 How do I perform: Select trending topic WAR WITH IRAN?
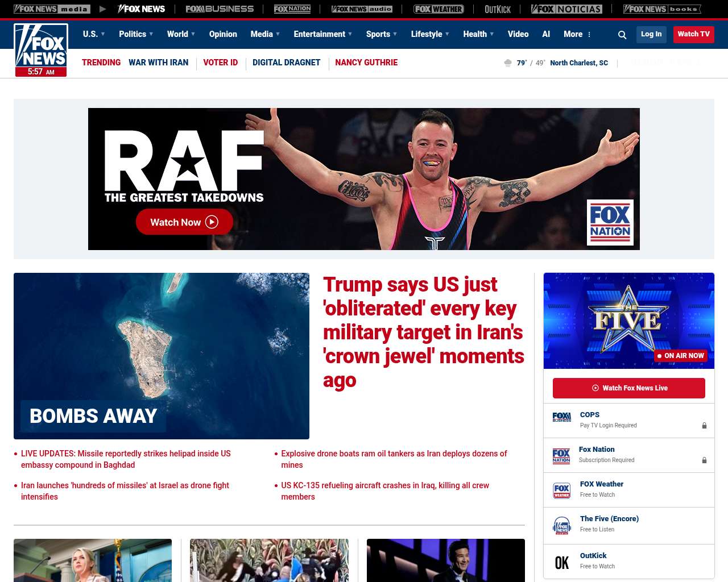(158, 63)
